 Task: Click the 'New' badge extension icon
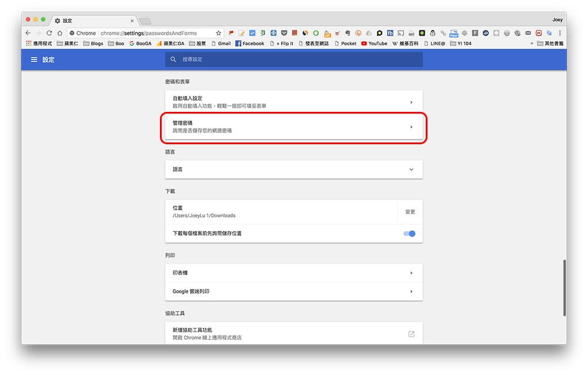454,34
